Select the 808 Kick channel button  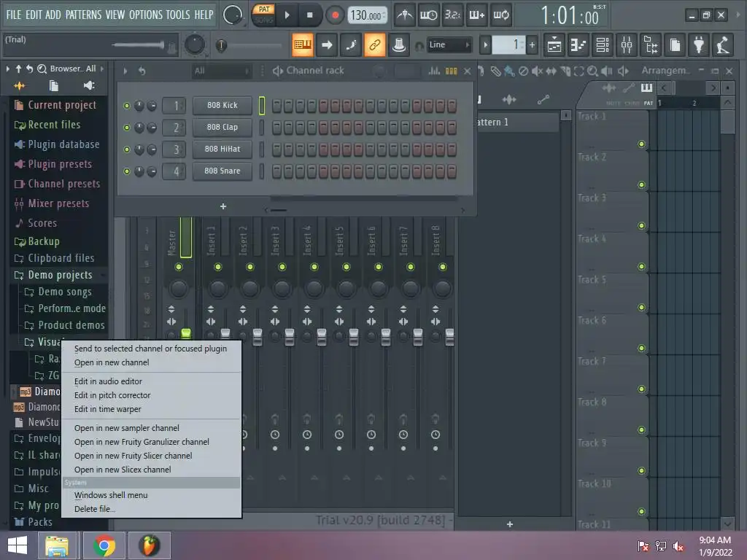222,105
